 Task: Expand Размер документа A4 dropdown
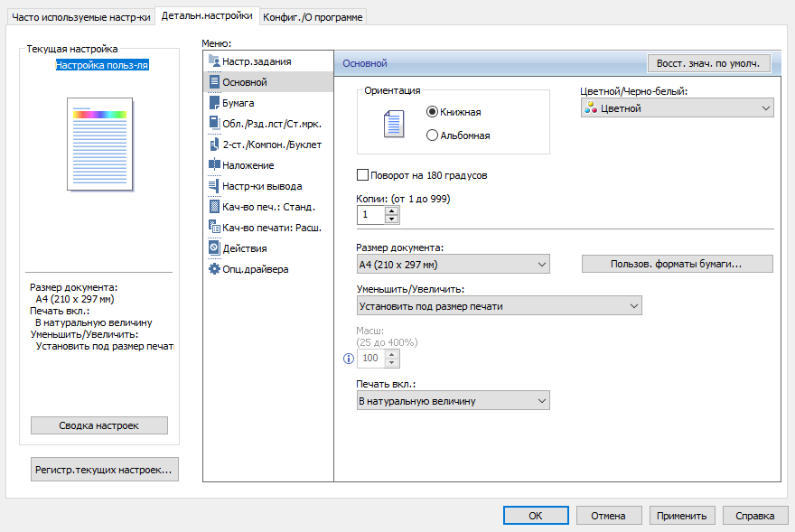[454, 264]
